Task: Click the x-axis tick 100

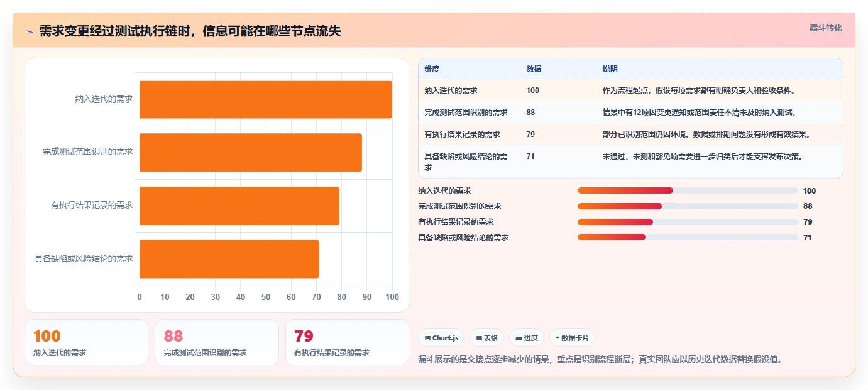Action: tap(392, 297)
